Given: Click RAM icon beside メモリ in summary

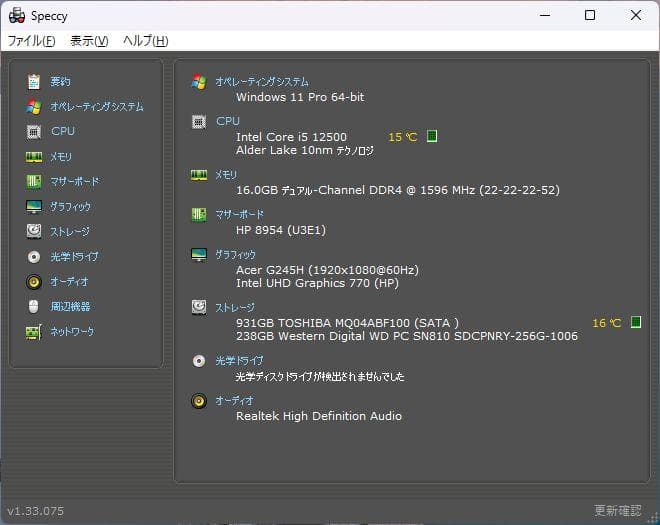Looking at the screenshot, I should pos(199,175).
